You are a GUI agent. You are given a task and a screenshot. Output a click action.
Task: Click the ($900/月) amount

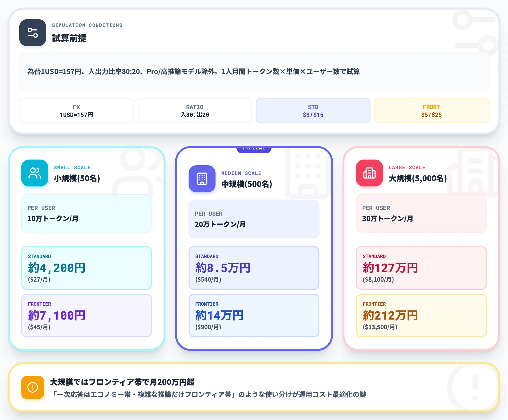(x=208, y=327)
